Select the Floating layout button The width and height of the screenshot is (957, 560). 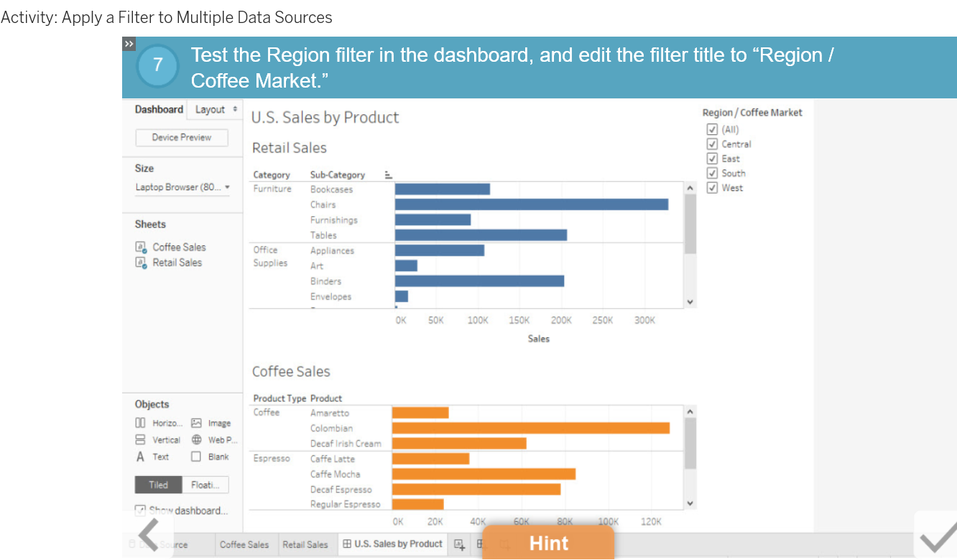point(205,485)
